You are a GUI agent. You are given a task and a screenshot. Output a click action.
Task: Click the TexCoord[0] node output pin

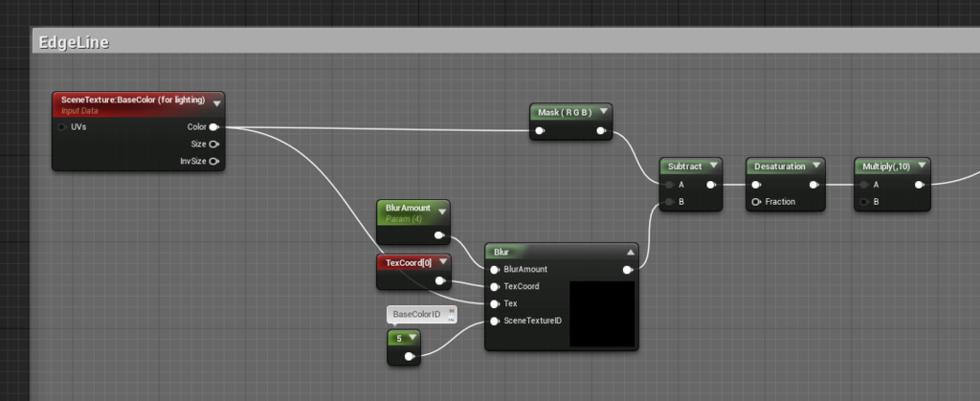[440, 281]
